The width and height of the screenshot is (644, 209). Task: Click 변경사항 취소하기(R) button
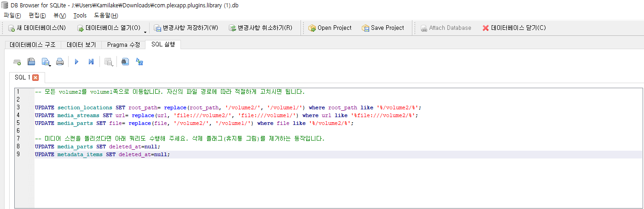(261, 28)
